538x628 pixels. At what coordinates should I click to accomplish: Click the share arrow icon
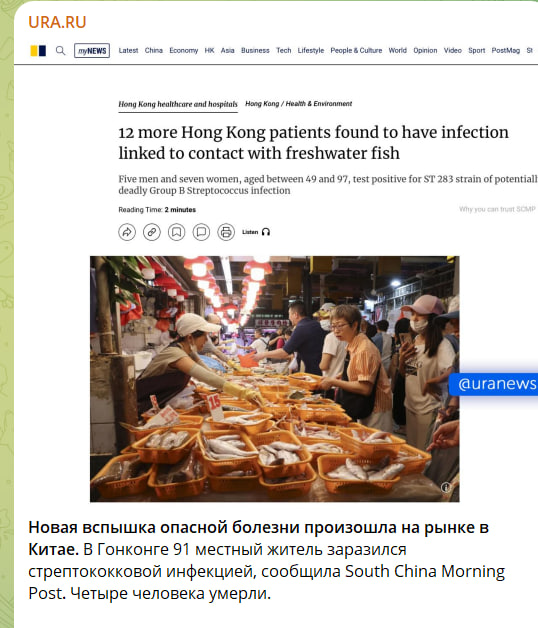coord(127,232)
